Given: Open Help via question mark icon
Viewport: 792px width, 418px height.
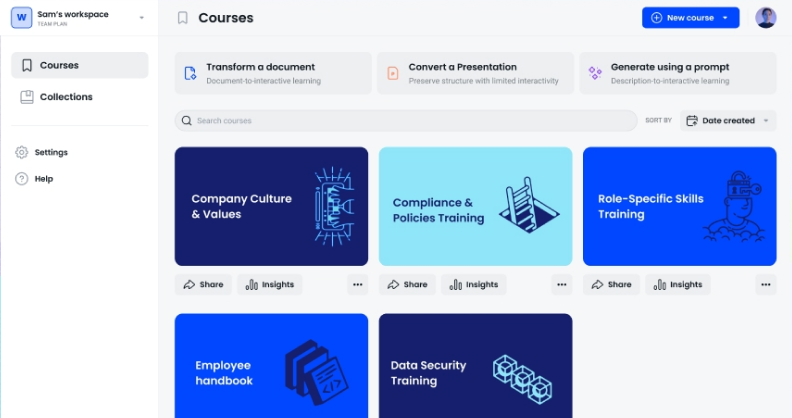Looking at the screenshot, I should click(x=21, y=179).
